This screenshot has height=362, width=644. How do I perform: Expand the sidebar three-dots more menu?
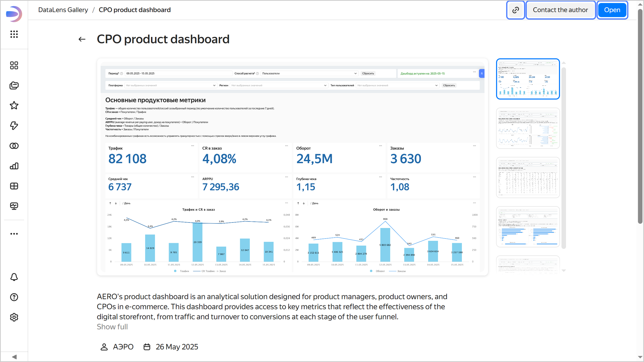pos(14,234)
